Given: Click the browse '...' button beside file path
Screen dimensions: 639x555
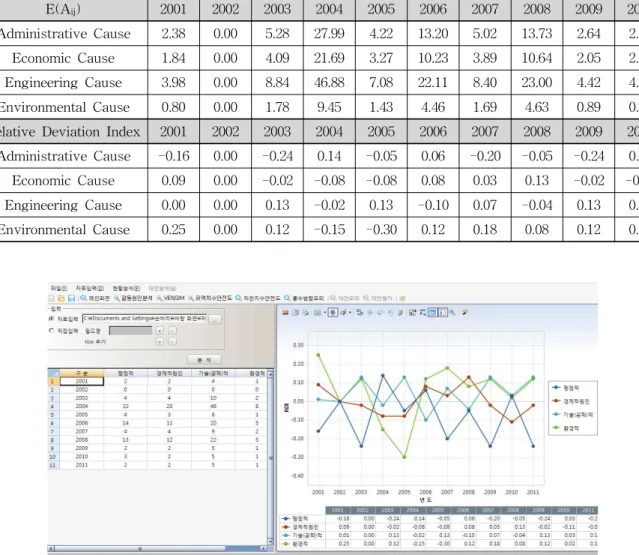Looking at the screenshot, I should coord(215,319).
